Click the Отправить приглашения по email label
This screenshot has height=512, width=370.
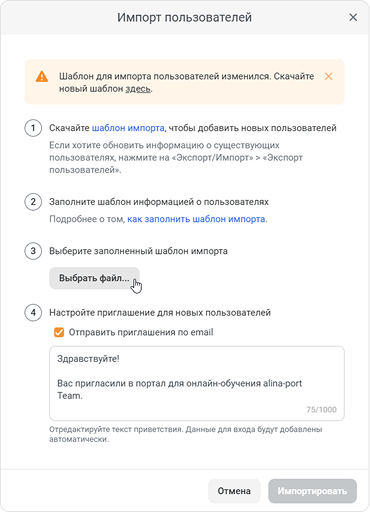pyautogui.click(x=141, y=332)
